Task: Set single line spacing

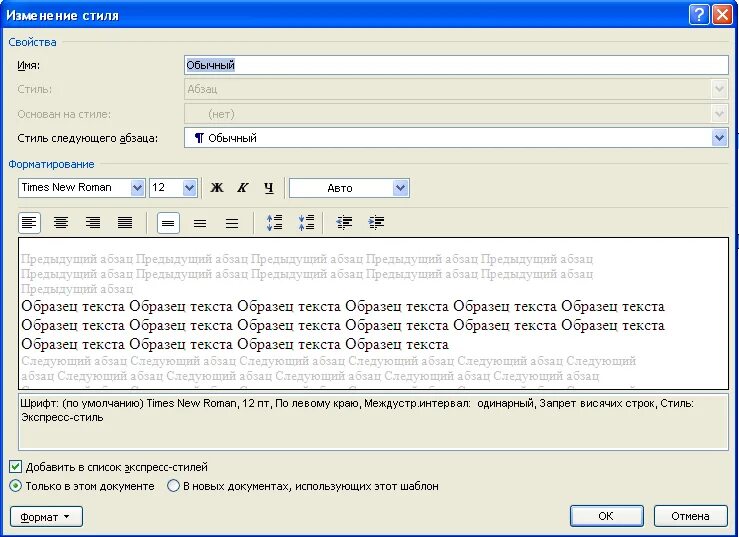Action: point(168,223)
